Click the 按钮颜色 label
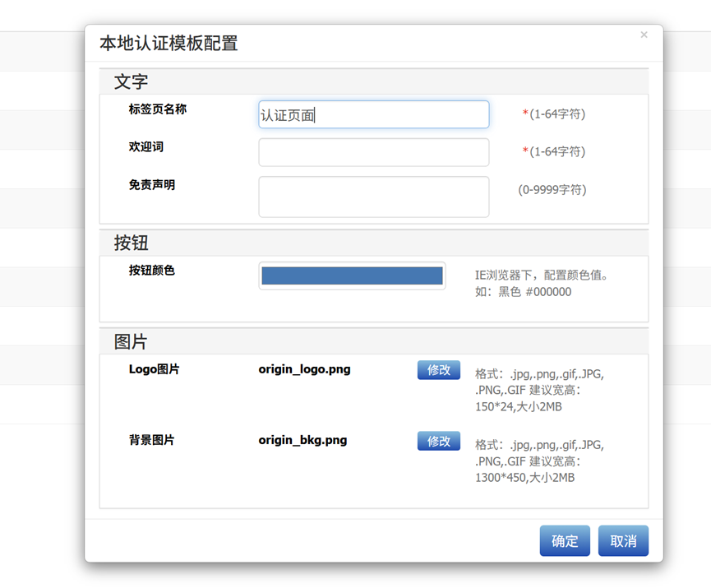The image size is (711, 588). [x=152, y=271]
